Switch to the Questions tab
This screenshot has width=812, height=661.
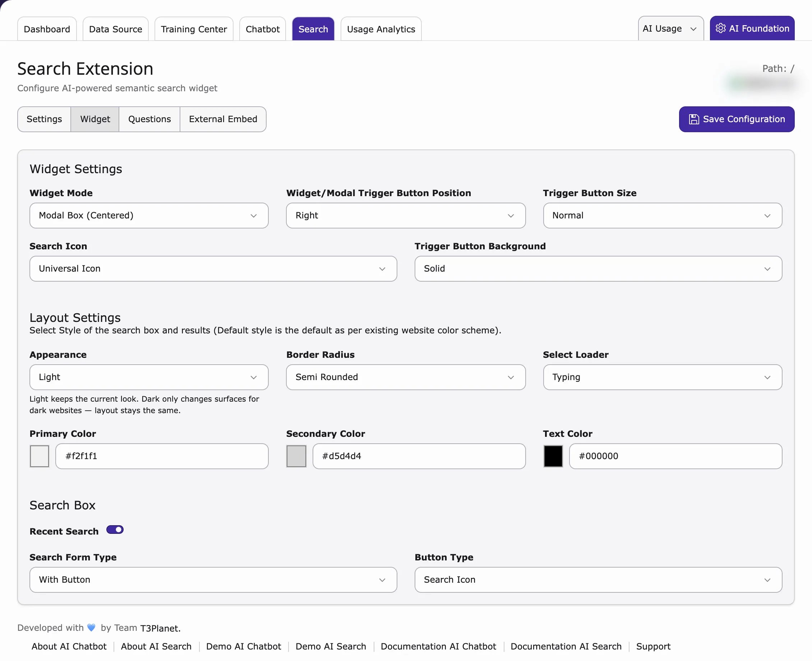coord(149,119)
